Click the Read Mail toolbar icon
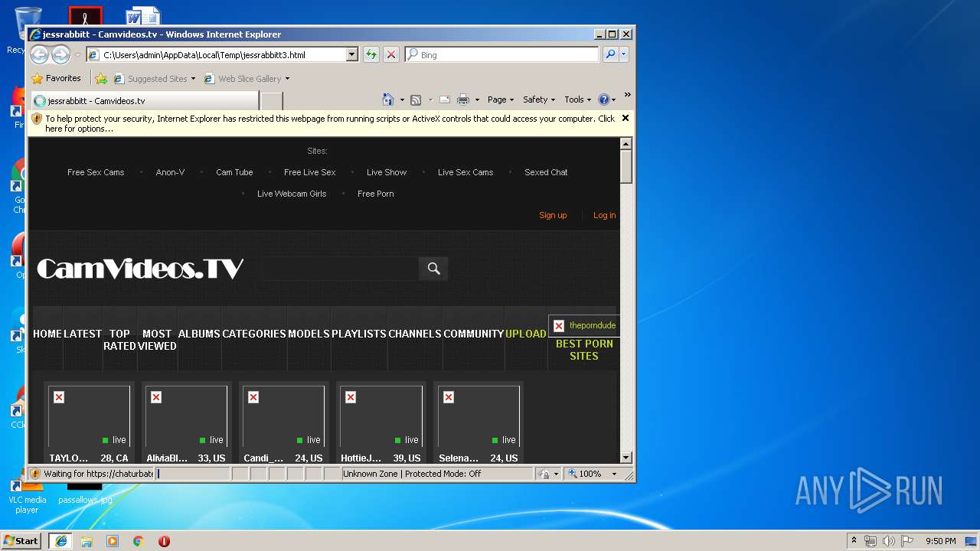 [444, 99]
